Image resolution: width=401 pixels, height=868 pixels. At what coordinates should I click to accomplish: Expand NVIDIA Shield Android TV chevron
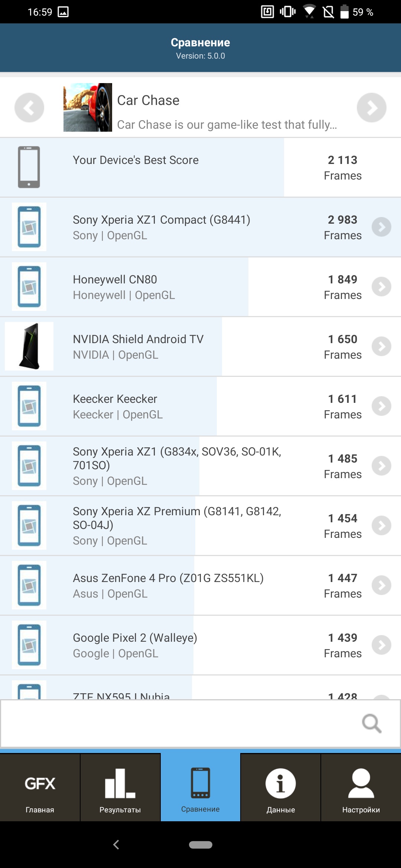click(x=381, y=346)
